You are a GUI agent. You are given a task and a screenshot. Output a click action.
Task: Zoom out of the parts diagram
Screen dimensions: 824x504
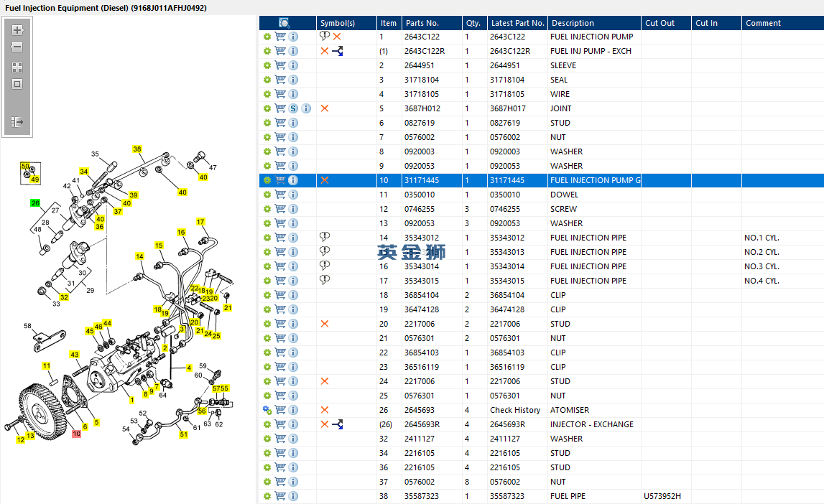[x=17, y=47]
